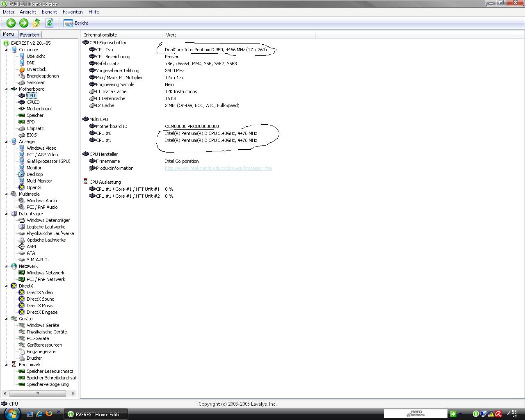Open the SPD item in tree
Image resolution: width=525 pixels, height=420 pixels.
point(27,122)
